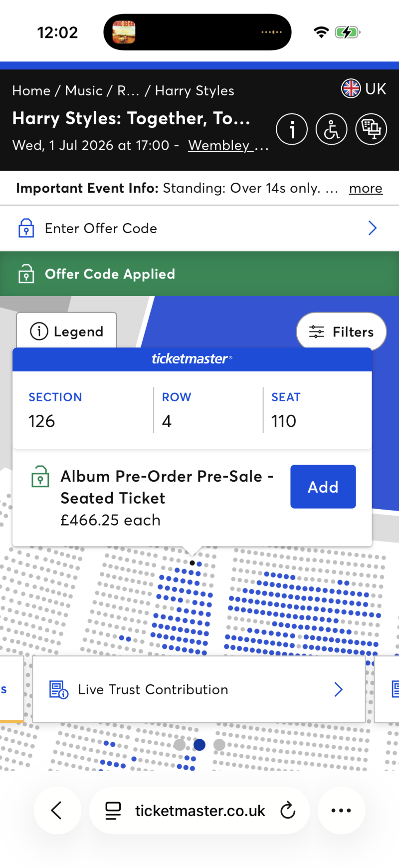Tap the ticket listings icon in header
The height and width of the screenshot is (868, 399).
pos(371,129)
